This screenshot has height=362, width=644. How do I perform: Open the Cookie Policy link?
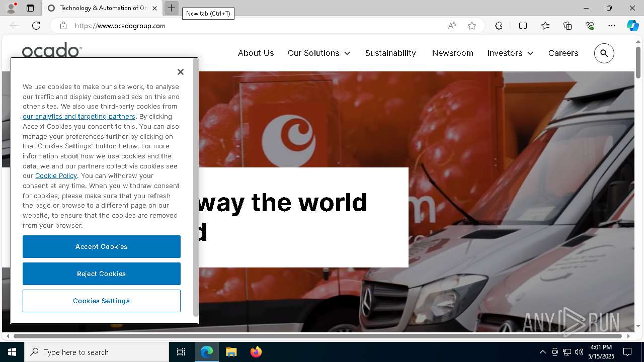56,175
